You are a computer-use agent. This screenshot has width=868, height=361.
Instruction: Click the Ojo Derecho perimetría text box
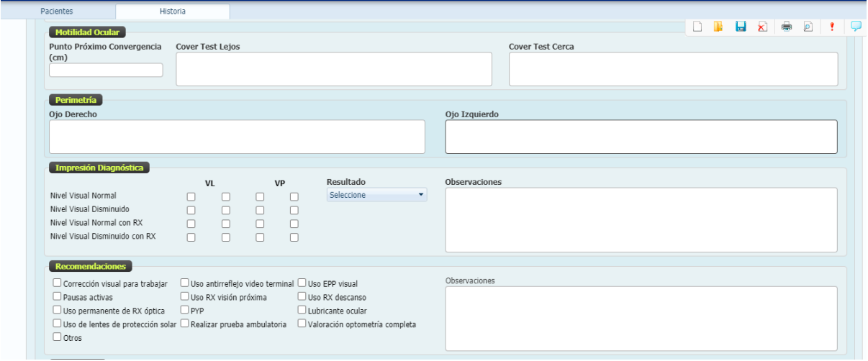click(x=237, y=137)
